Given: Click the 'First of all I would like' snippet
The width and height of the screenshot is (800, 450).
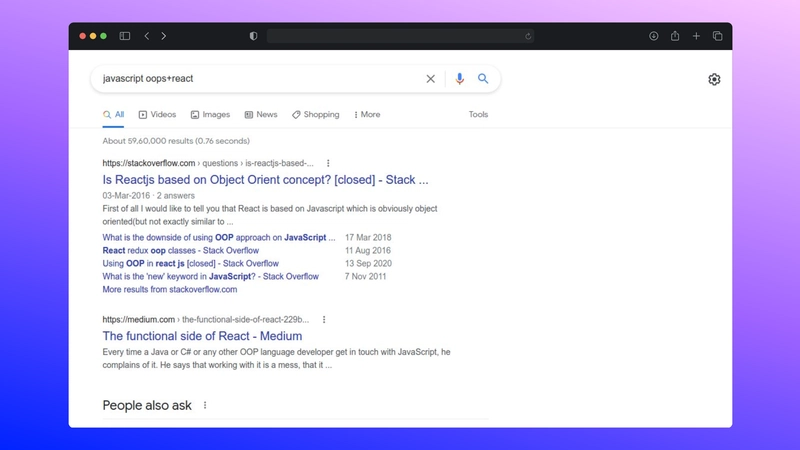Looking at the screenshot, I should pos(270,215).
